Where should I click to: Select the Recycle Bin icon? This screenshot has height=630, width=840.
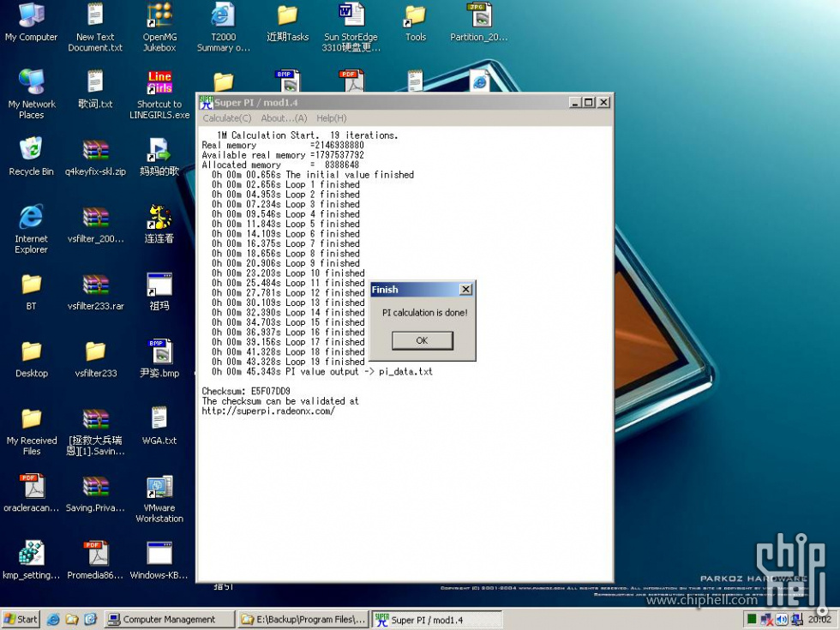(31, 157)
